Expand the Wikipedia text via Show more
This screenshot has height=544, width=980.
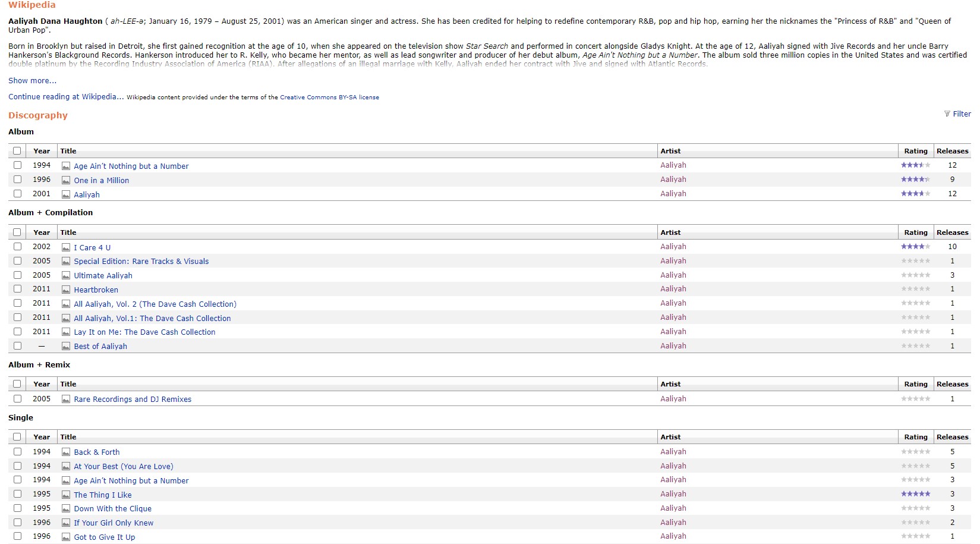pos(32,80)
